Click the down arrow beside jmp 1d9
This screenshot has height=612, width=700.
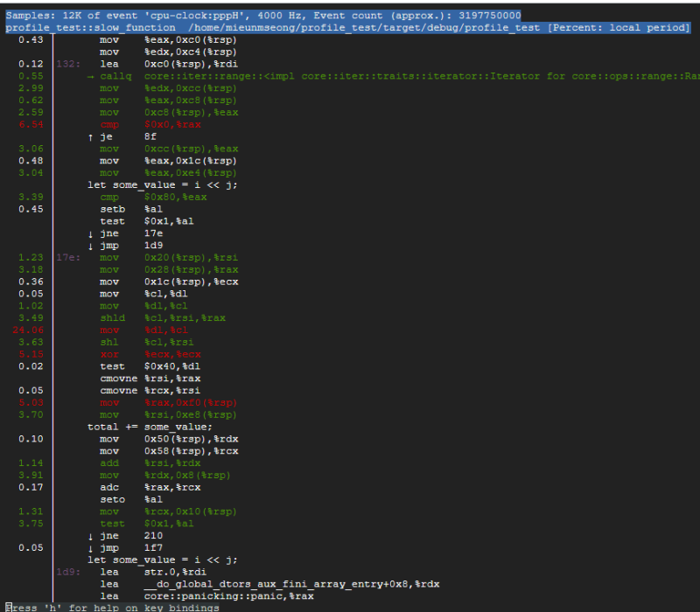pyautogui.click(x=91, y=246)
